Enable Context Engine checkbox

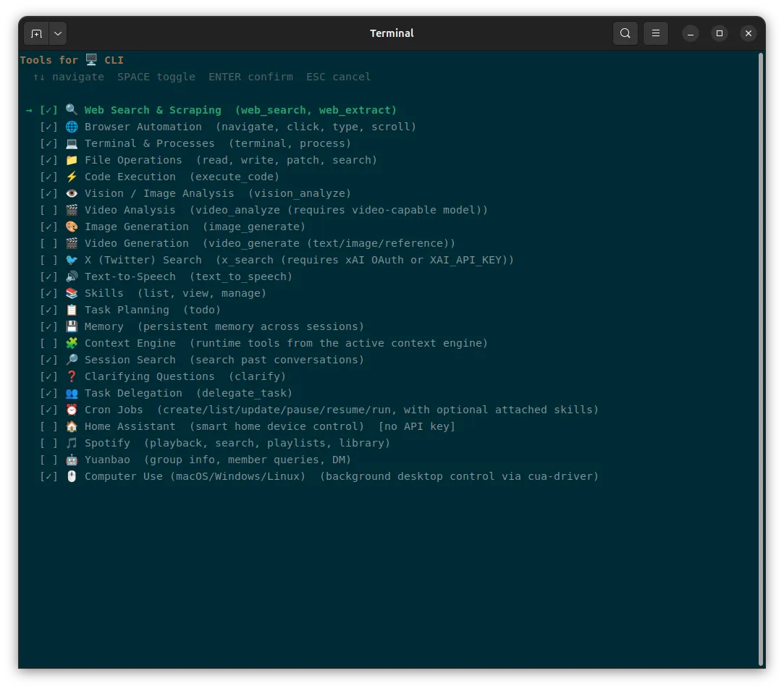tap(49, 343)
